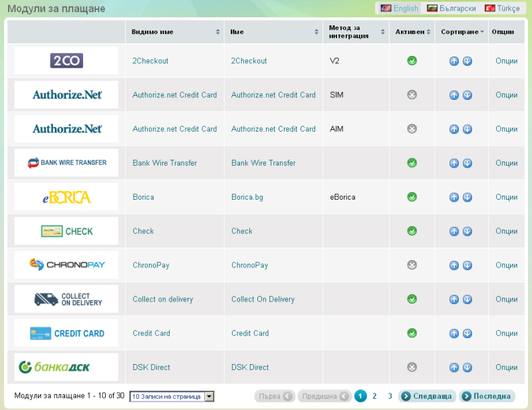
Task: Move 2Checkout up in sort order
Action: [454, 61]
